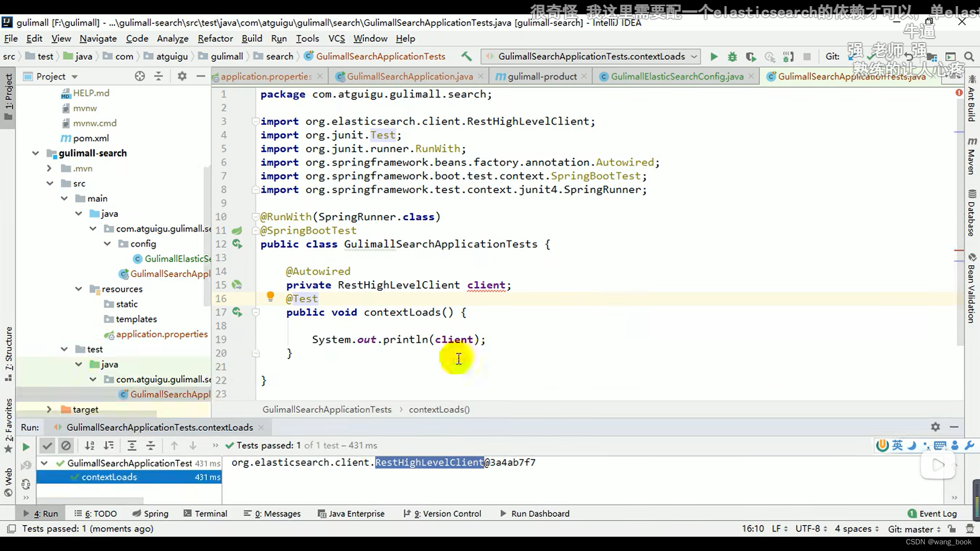The width and height of the screenshot is (980, 551).
Task: Open the Refactor menu
Action: point(215,38)
